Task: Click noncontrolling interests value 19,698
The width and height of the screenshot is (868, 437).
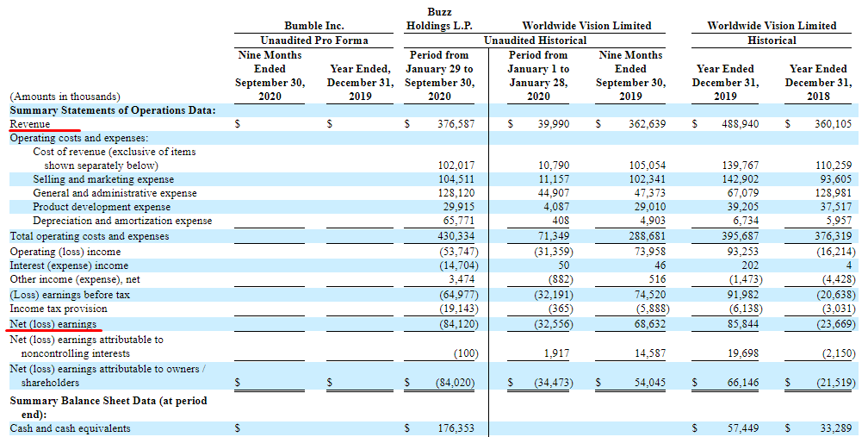Action: coord(743,353)
